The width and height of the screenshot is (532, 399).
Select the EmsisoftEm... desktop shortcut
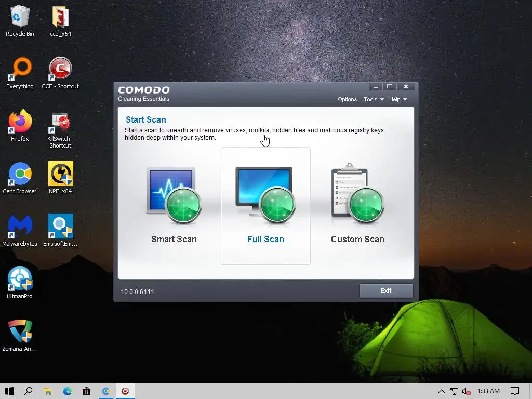point(60,231)
